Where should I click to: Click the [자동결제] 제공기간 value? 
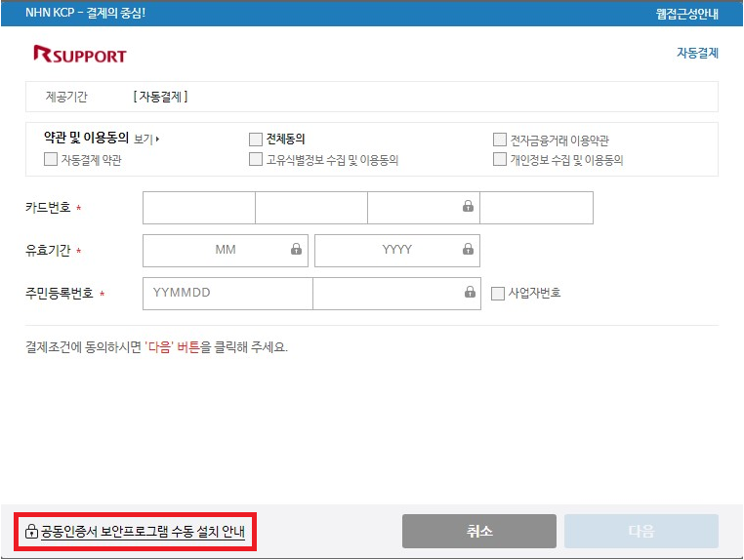(160, 97)
